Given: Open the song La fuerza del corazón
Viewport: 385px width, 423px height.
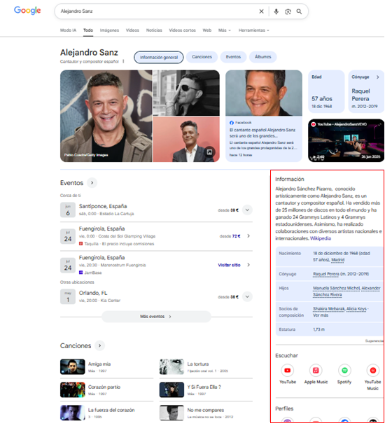Looking at the screenshot, I should [106, 413].
